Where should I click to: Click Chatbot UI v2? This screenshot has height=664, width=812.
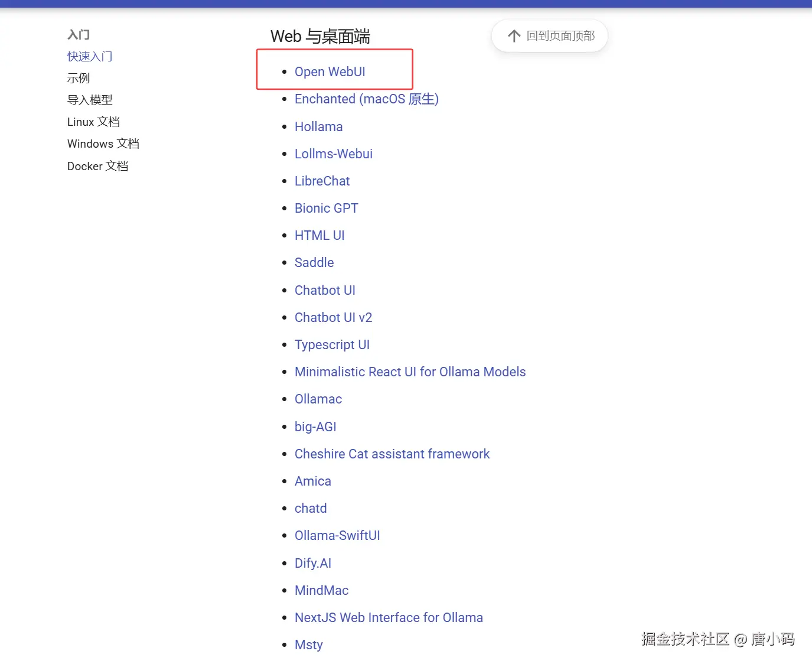coord(333,317)
